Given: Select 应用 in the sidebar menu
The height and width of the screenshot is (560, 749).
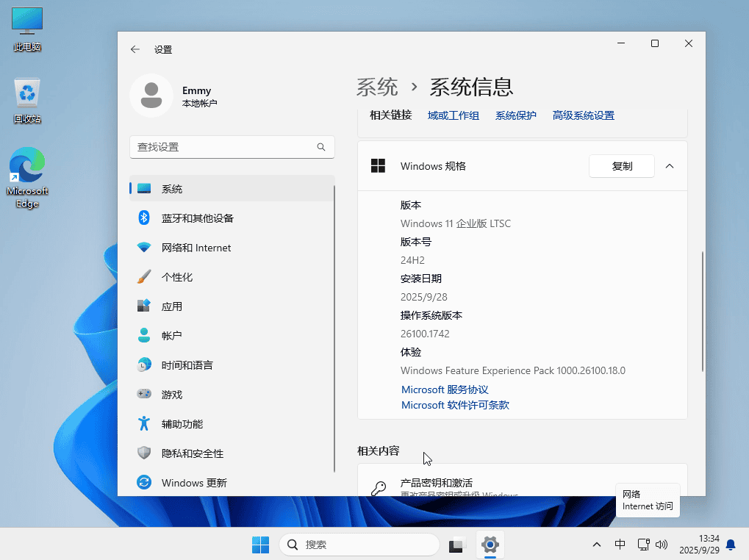Looking at the screenshot, I should tap(172, 306).
